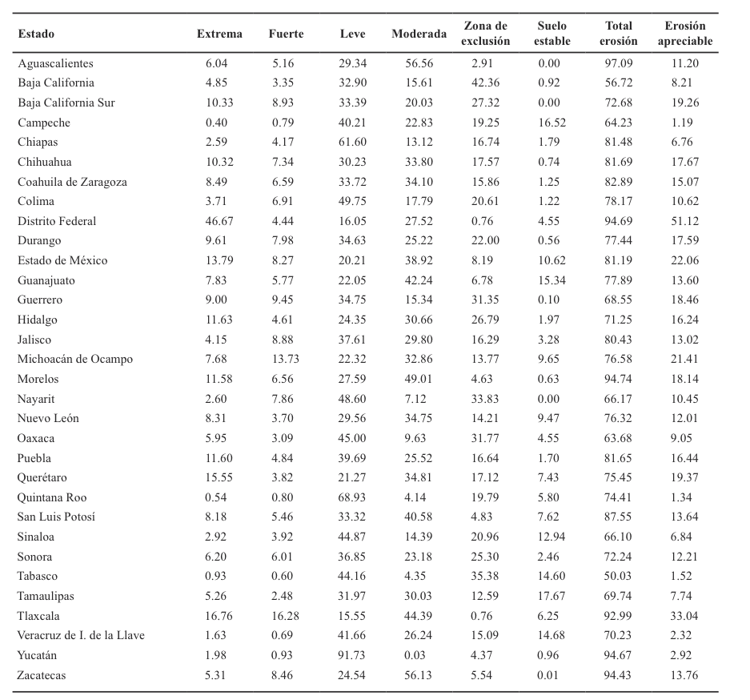Image resolution: width=750 pixels, height=700 pixels.
Task: Click the Erosión apreciable column header
Action: click(x=685, y=34)
